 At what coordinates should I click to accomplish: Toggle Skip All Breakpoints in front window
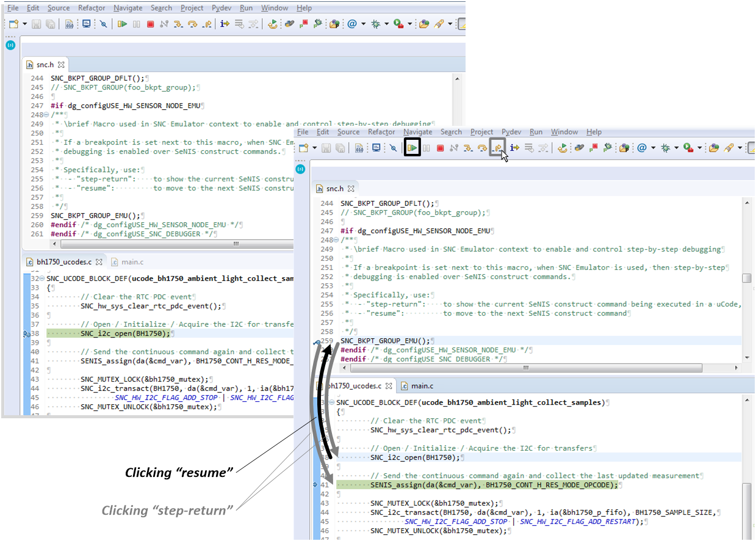tap(393, 148)
